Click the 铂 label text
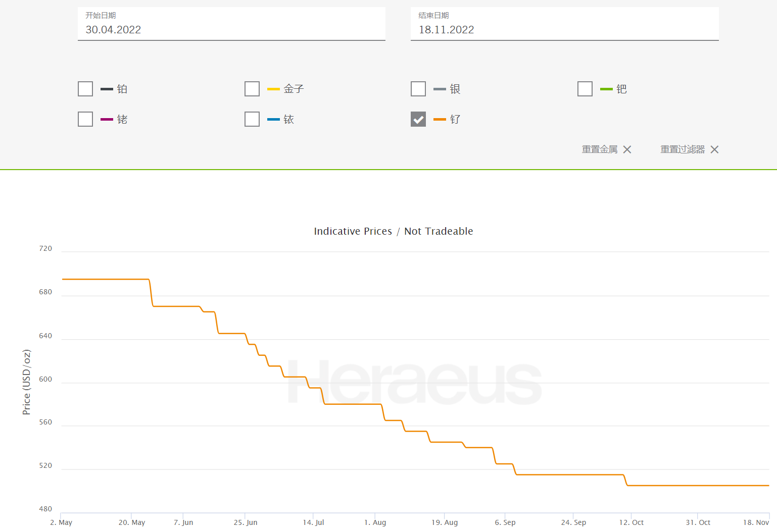Image resolution: width=777 pixels, height=532 pixels. [x=122, y=89]
